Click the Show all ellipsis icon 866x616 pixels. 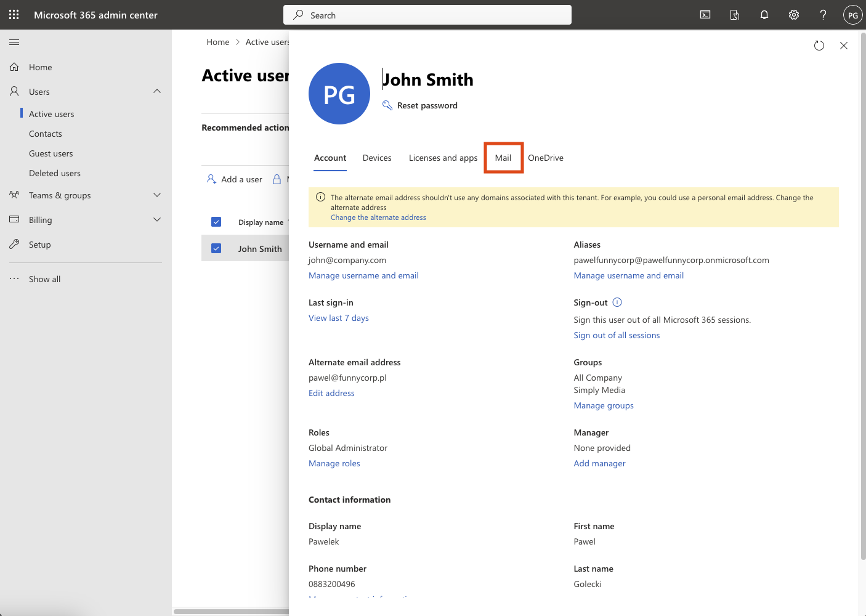point(14,278)
